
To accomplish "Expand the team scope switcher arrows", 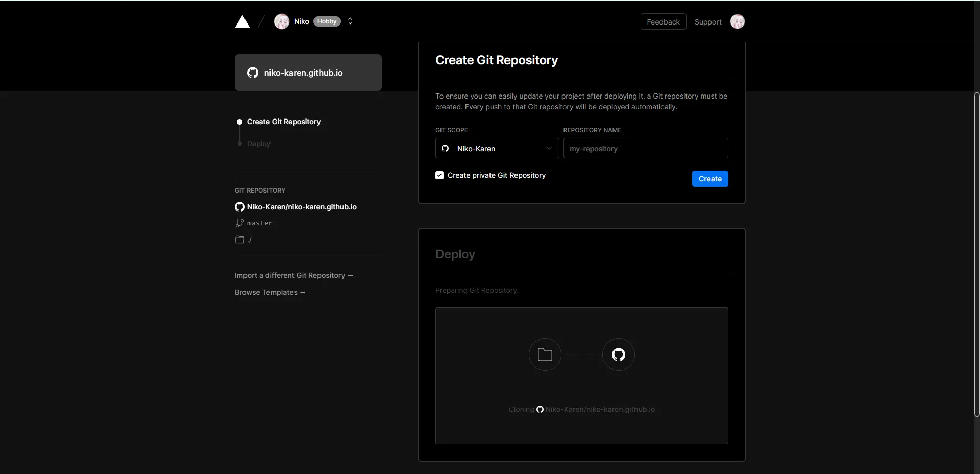I will [350, 21].
